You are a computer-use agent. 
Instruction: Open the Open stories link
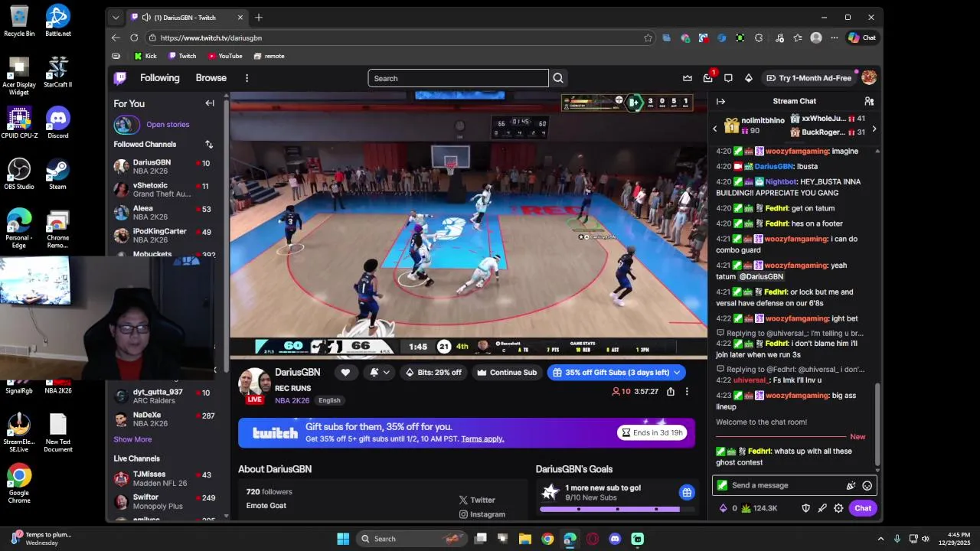click(x=168, y=124)
